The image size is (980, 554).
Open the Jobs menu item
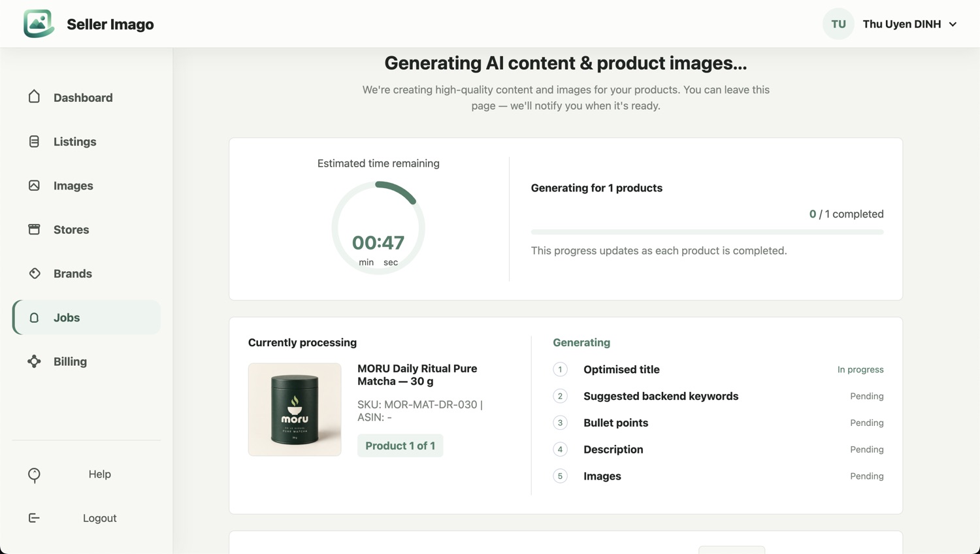coord(86,318)
